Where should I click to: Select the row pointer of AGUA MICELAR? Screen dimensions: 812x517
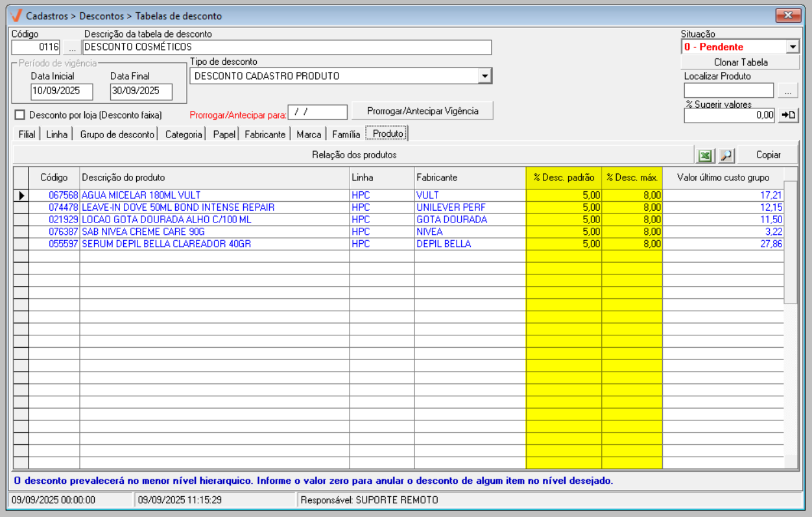click(x=21, y=195)
